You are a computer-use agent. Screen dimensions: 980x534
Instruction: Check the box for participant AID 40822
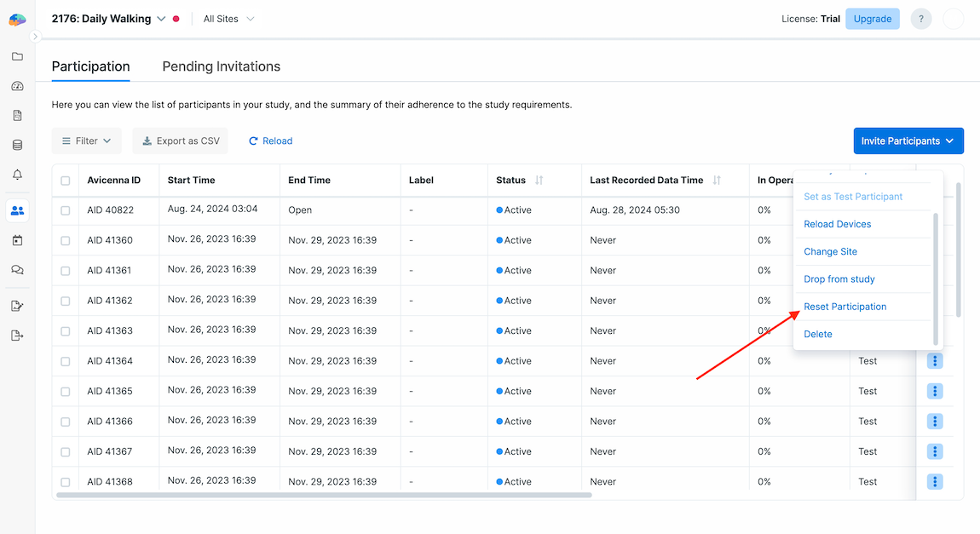click(66, 210)
